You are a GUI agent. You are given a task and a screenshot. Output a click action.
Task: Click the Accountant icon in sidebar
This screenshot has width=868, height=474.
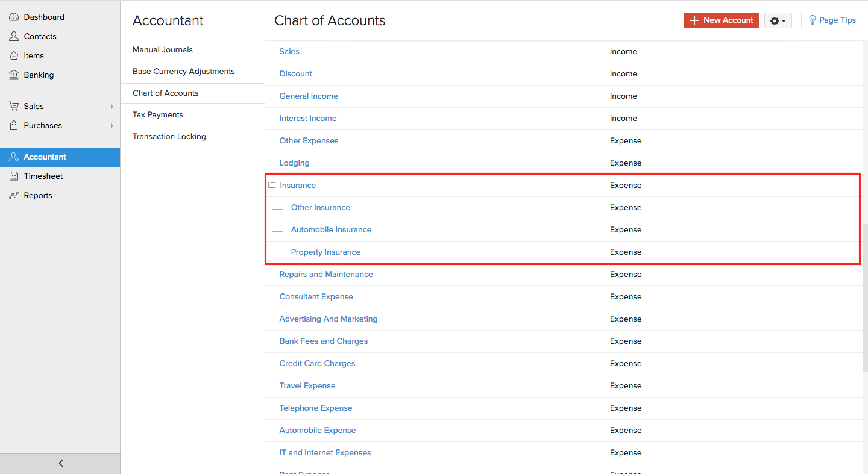13,157
